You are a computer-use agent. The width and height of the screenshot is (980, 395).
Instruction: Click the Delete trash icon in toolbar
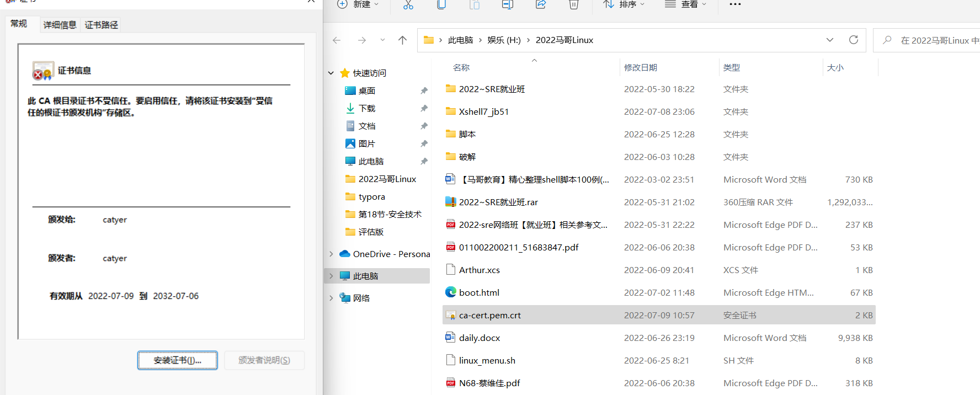574,4
